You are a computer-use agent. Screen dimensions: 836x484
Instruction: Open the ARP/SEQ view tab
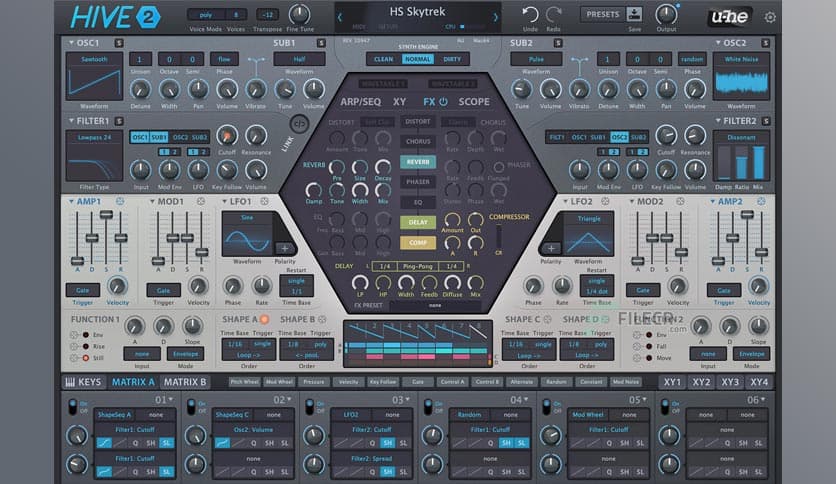(361, 102)
